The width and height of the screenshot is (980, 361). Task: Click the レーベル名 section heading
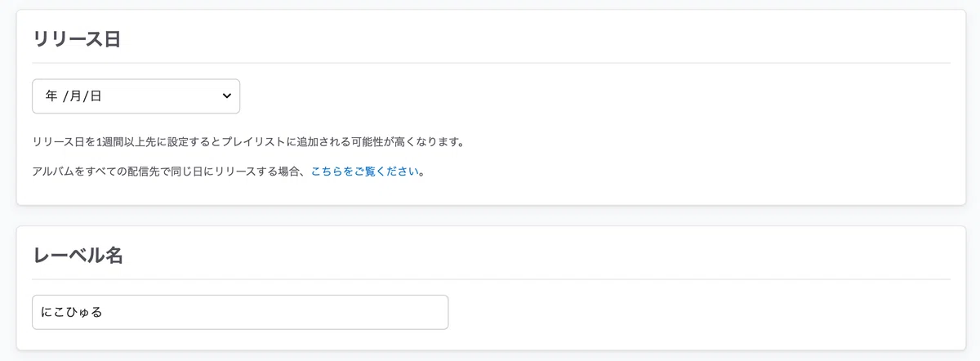pyautogui.click(x=78, y=255)
